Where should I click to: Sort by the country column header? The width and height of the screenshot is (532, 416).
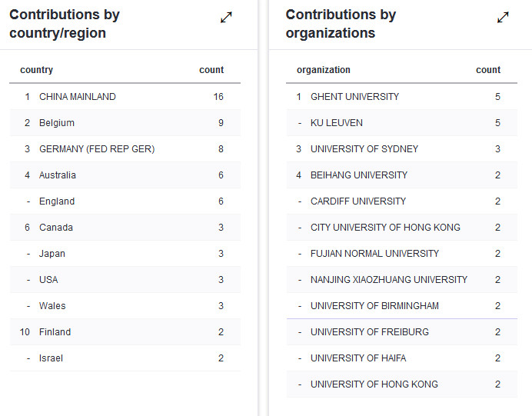[x=37, y=70]
